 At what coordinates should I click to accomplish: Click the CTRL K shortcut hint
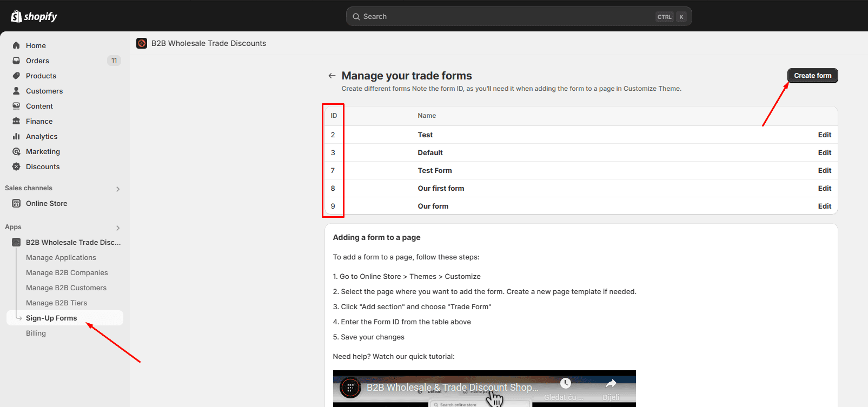671,17
